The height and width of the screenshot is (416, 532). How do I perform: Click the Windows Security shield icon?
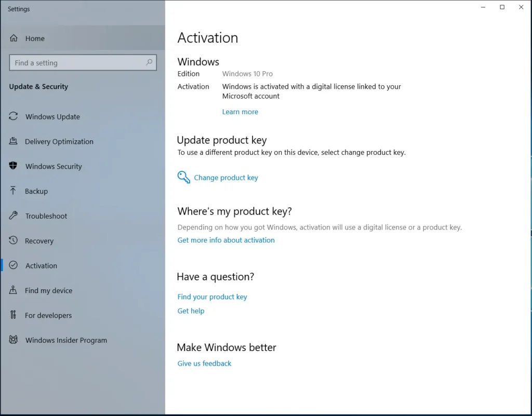coord(13,166)
